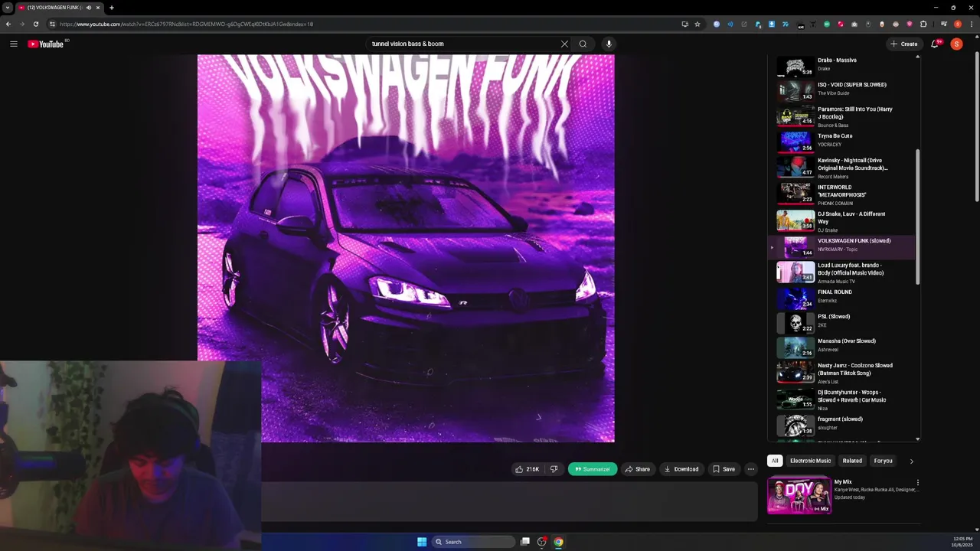This screenshot has width=980, height=551.
Task: Click the Windows taskbar Search box
Action: pyautogui.click(x=472, y=542)
